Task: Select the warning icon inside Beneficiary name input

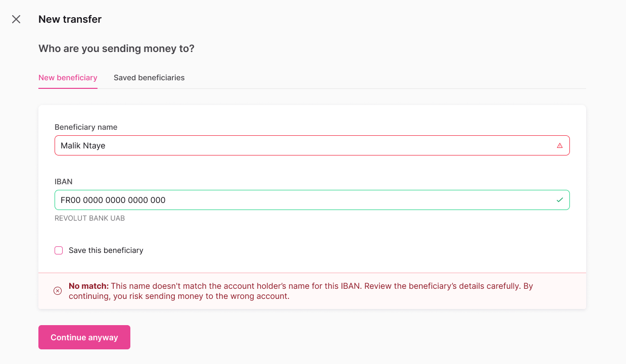Action: click(559, 145)
